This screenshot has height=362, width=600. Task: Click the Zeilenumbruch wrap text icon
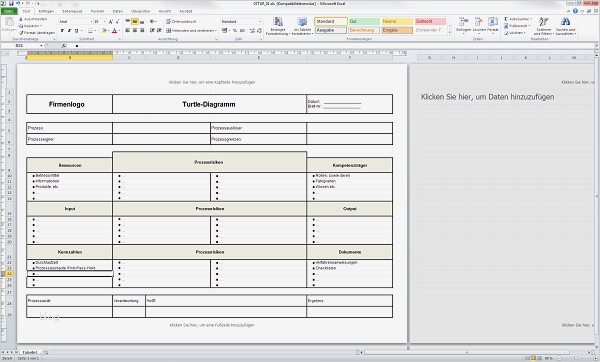[168, 22]
